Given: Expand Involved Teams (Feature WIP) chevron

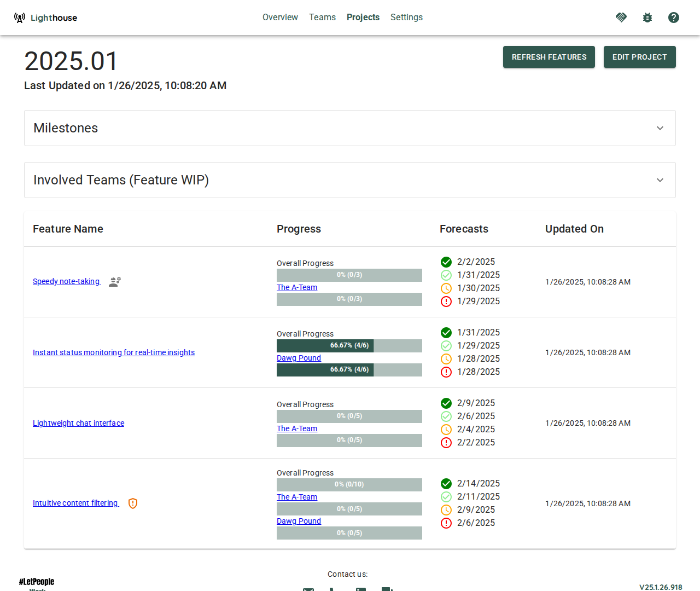Looking at the screenshot, I should tap(660, 180).
